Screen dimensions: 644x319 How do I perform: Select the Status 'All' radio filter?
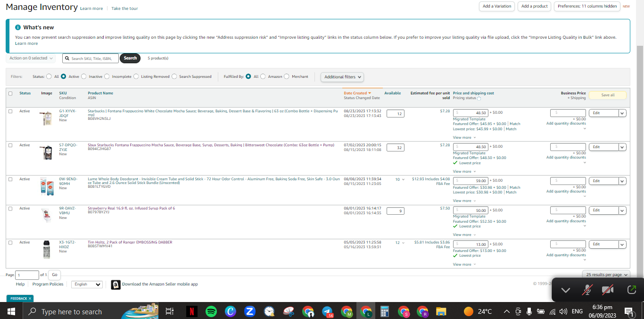click(x=49, y=76)
